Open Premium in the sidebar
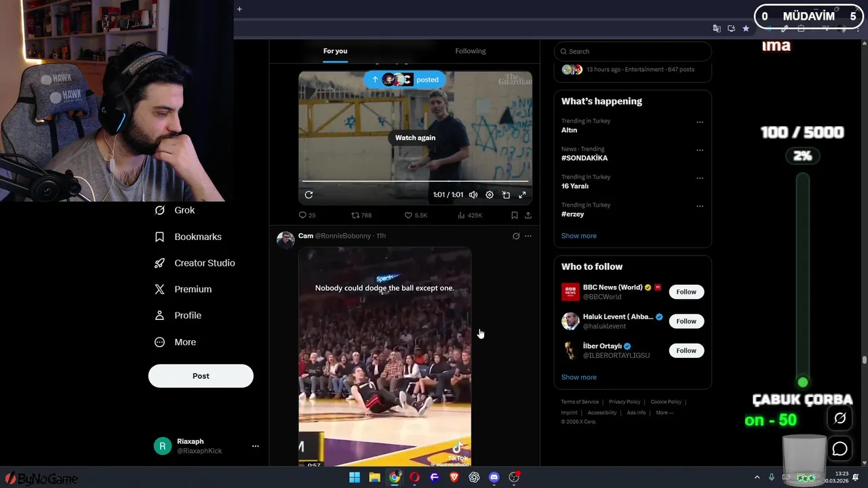 click(x=184, y=289)
